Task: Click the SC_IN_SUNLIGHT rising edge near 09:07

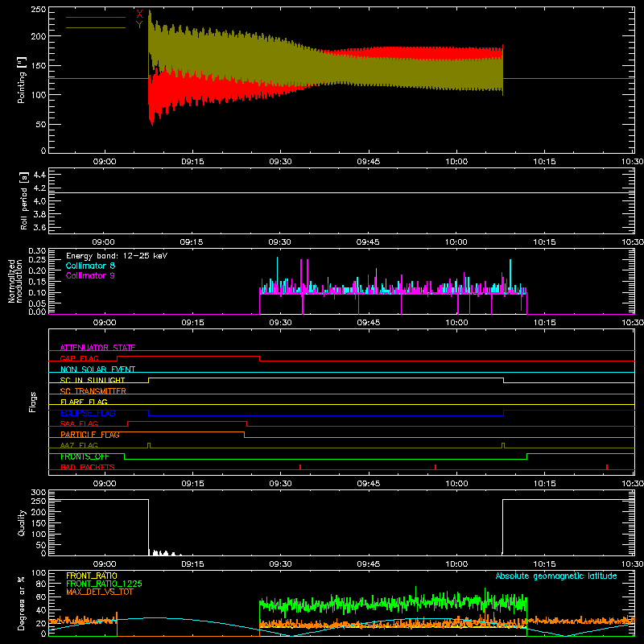Action: coord(148,380)
